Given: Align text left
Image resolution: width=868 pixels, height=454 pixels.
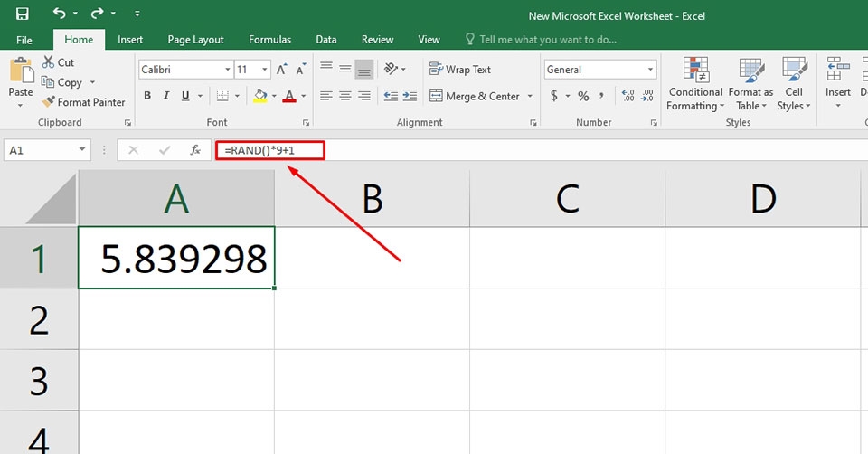Looking at the screenshot, I should click(326, 96).
